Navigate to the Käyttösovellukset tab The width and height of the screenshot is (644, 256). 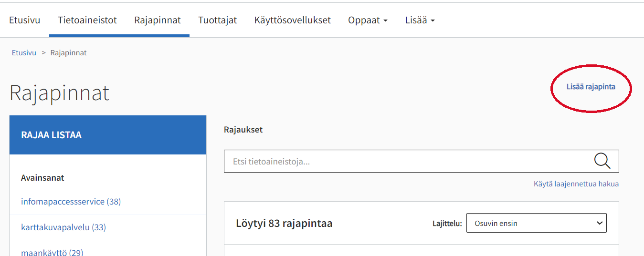tap(292, 20)
